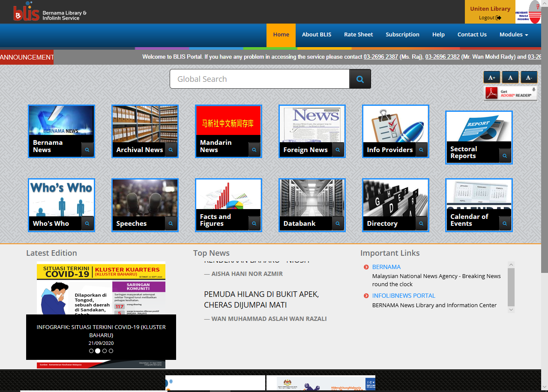Open the Directory index tabs tile
548x392 pixels.
click(395, 198)
